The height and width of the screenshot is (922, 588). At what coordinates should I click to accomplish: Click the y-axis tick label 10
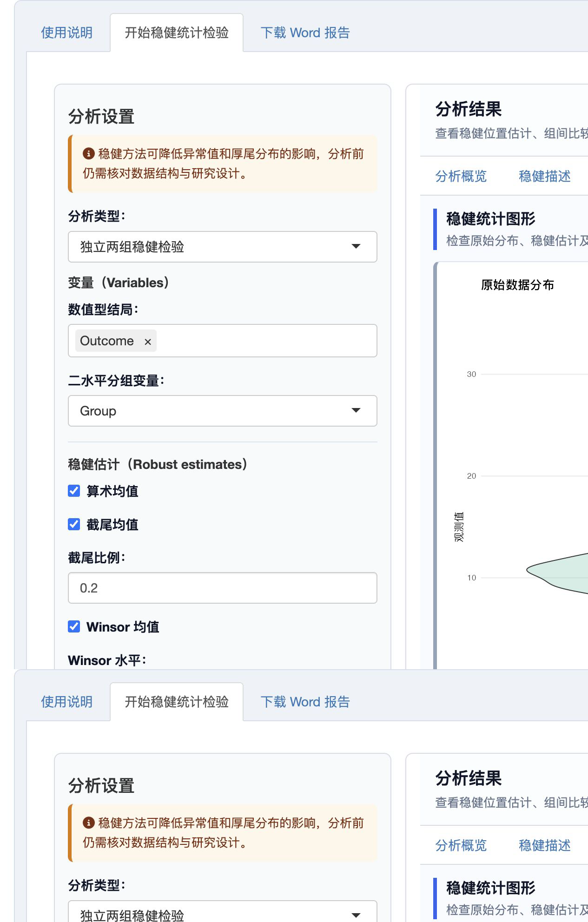pyautogui.click(x=471, y=578)
